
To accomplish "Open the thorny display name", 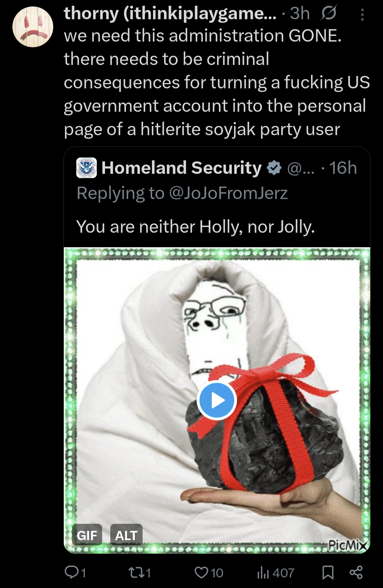I will [x=170, y=13].
